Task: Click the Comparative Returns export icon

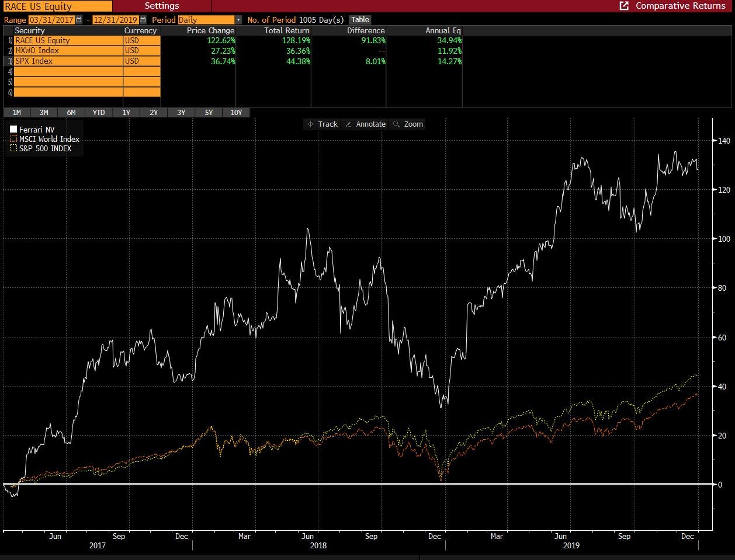Action: point(624,6)
